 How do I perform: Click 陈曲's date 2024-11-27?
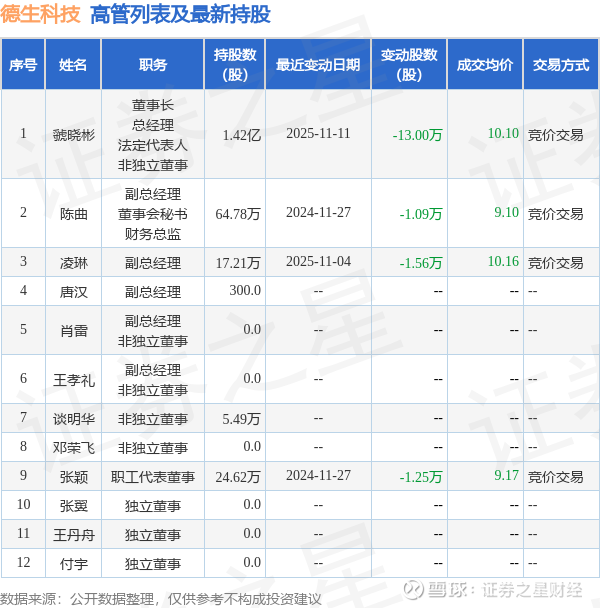pyautogui.click(x=318, y=212)
